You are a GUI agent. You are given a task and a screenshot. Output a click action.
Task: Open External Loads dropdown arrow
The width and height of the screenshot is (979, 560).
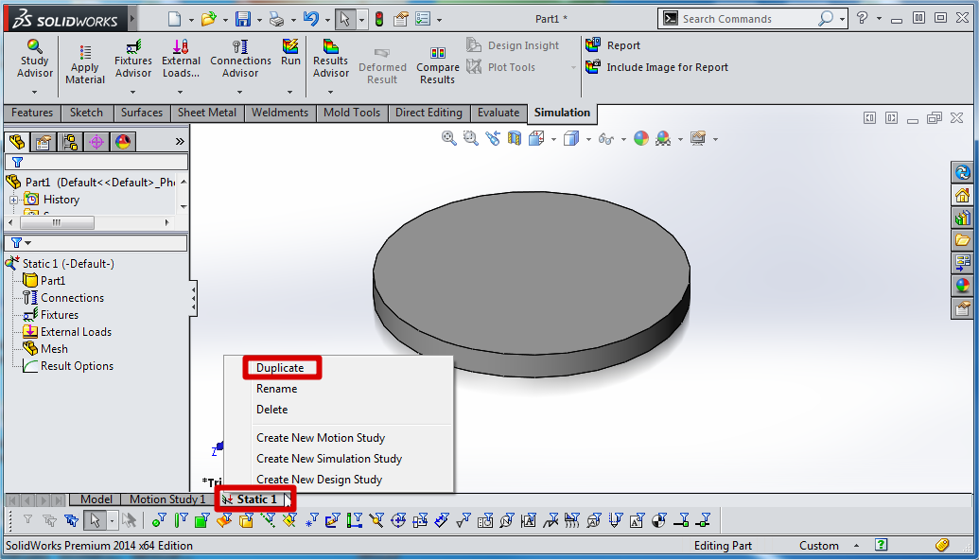pos(182,92)
